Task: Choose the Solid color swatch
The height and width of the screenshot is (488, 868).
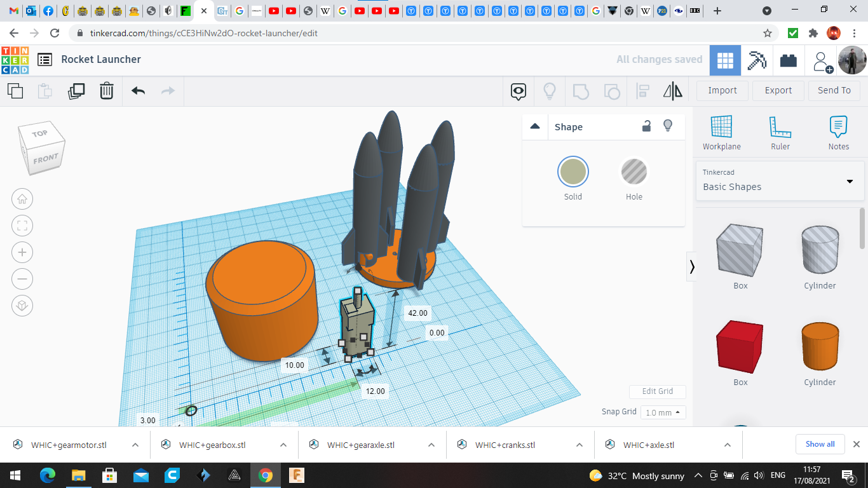Action: 573,172
